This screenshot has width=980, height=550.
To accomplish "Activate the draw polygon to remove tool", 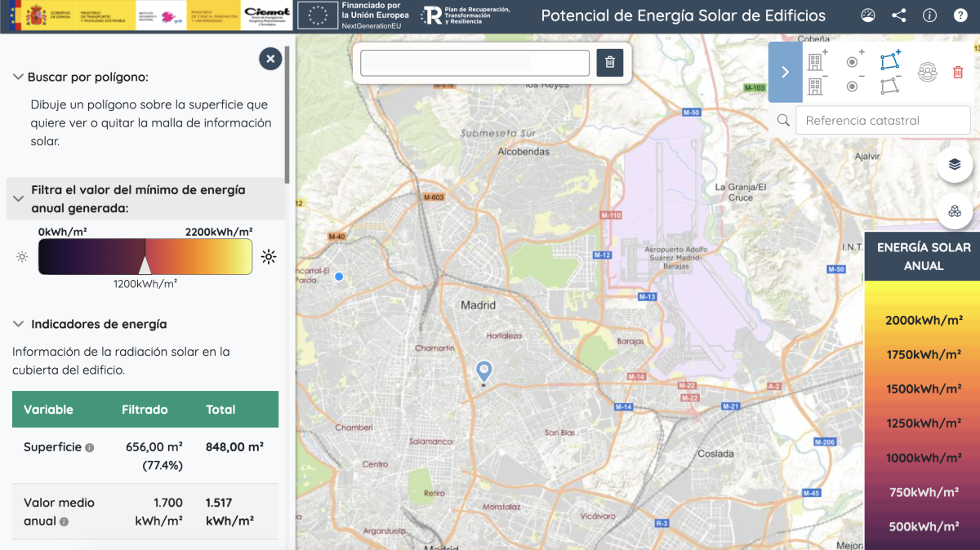I will (889, 84).
